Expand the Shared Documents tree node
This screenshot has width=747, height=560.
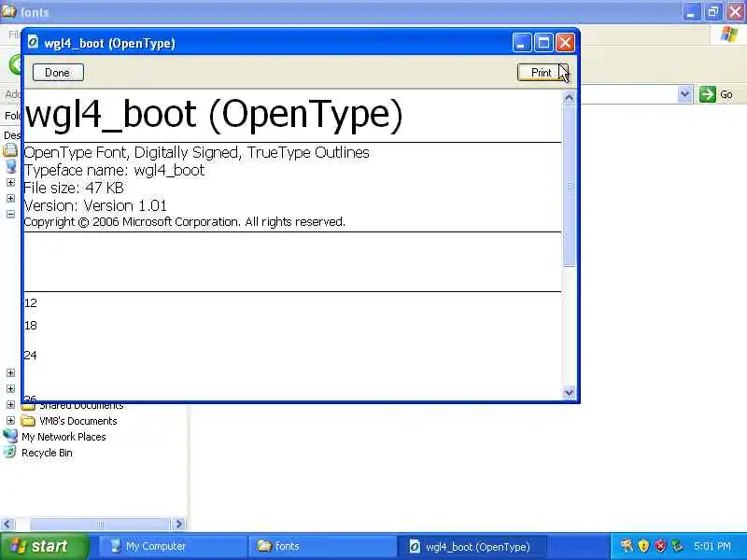click(10, 405)
